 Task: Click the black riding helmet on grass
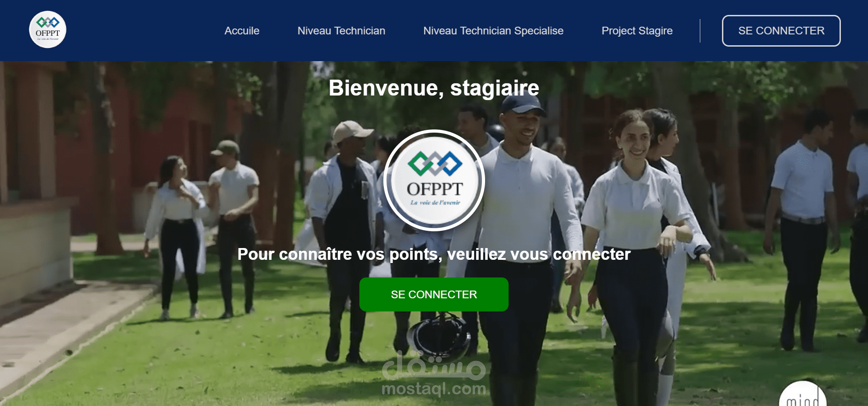coord(438,336)
